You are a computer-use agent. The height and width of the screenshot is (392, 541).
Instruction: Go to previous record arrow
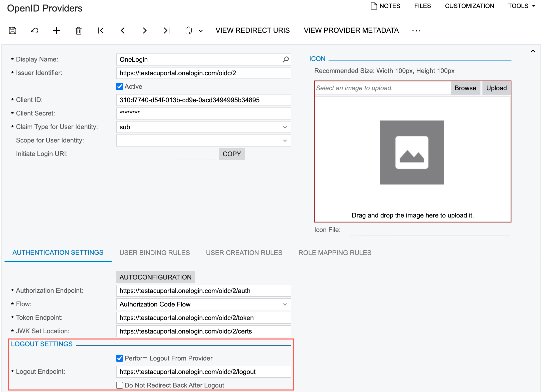coord(123,30)
